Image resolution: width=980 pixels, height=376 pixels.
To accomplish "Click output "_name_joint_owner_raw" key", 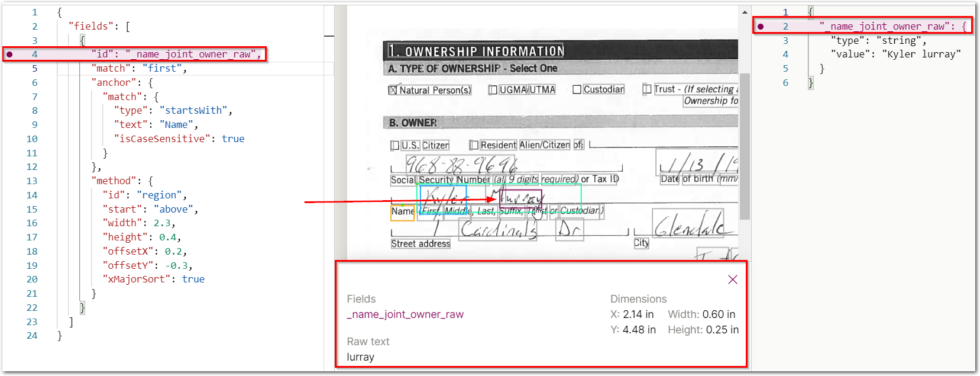I will coord(884,26).
